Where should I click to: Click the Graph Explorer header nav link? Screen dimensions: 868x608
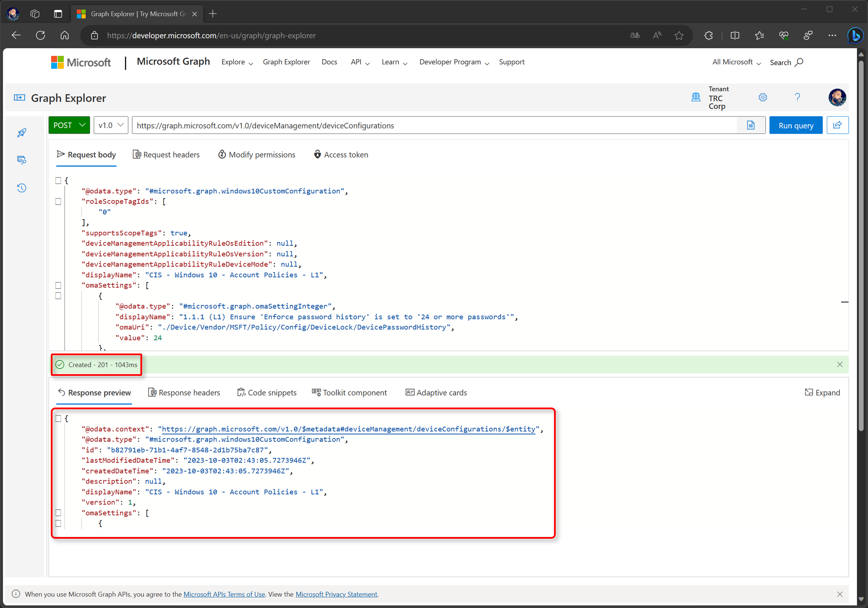[286, 62]
